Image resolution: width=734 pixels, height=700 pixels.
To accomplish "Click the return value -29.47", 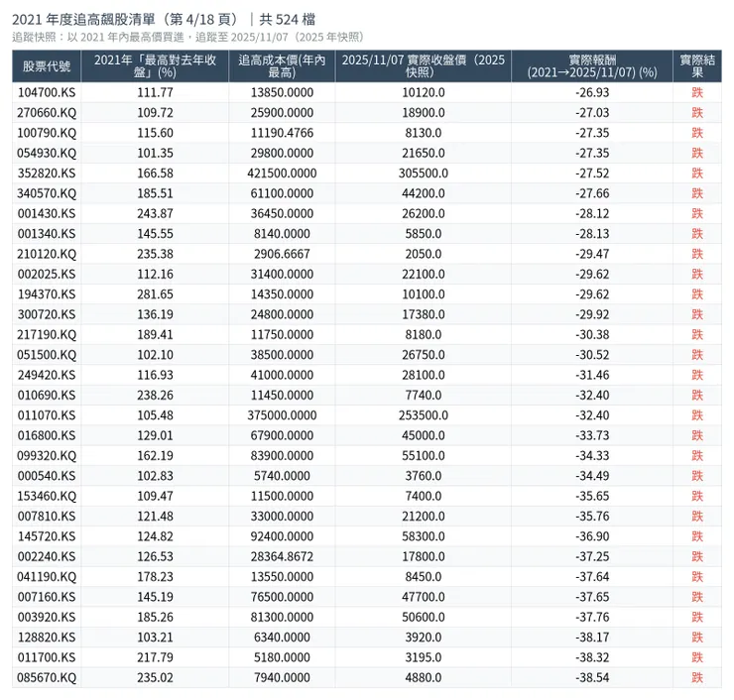I will 592,254.
